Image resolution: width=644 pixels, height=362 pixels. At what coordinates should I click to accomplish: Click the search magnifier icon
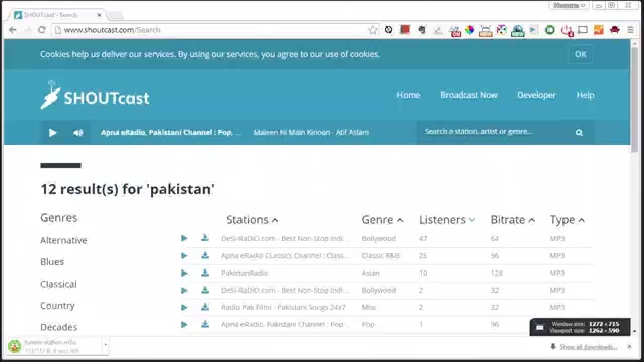click(x=579, y=132)
